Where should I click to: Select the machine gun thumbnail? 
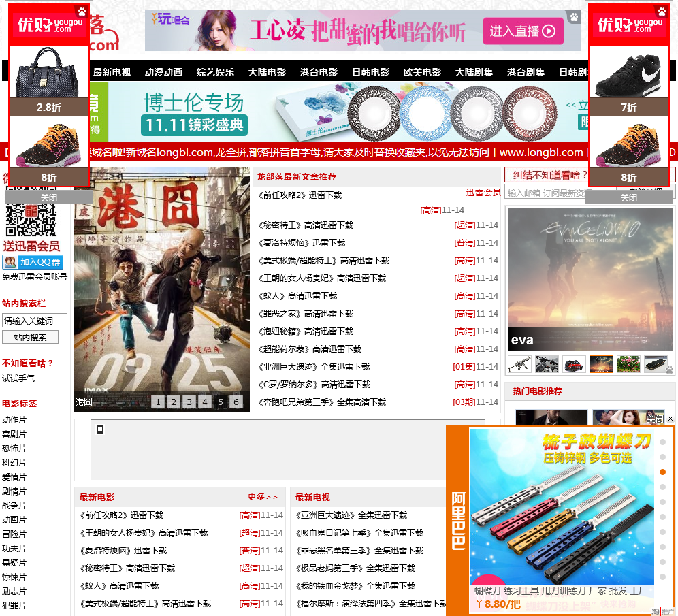point(520,364)
